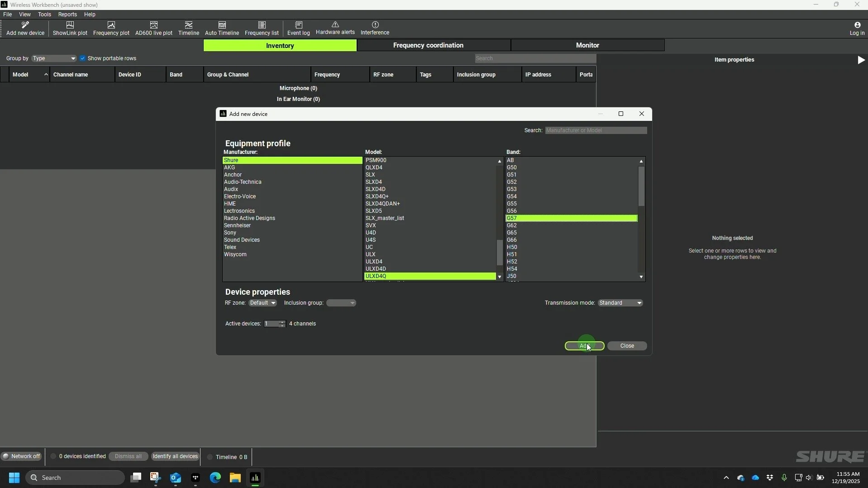
Task: Open the Frequency plot
Action: pos(111,28)
